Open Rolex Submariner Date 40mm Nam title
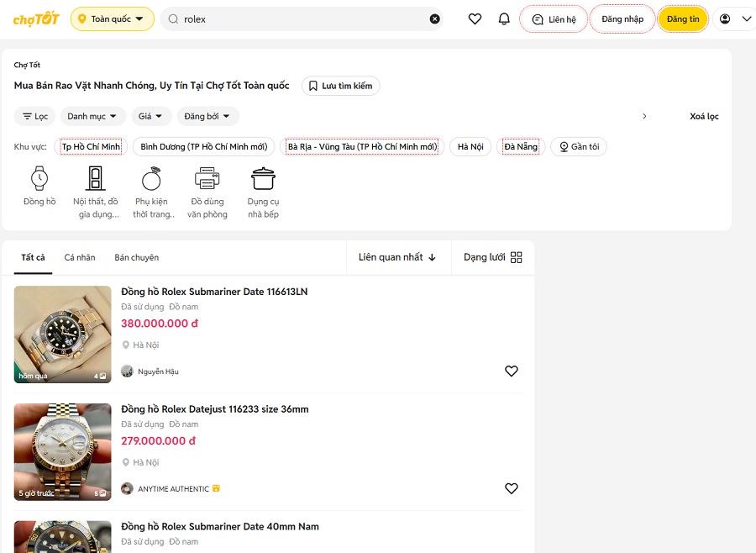This screenshot has width=756, height=553. click(220, 526)
